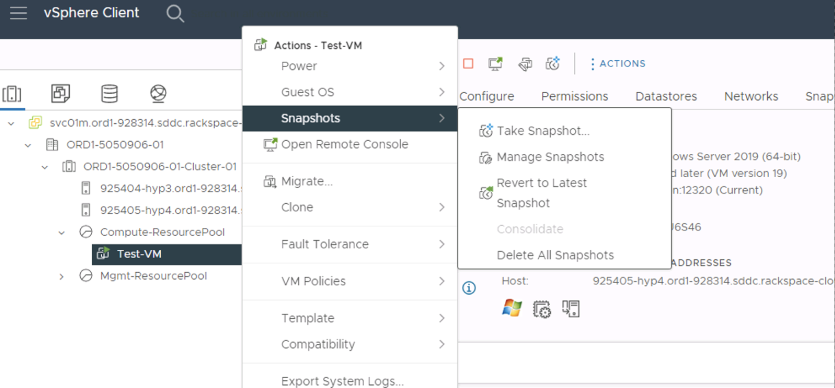
Task: Click the power off stop icon in toolbar
Action: click(x=468, y=64)
